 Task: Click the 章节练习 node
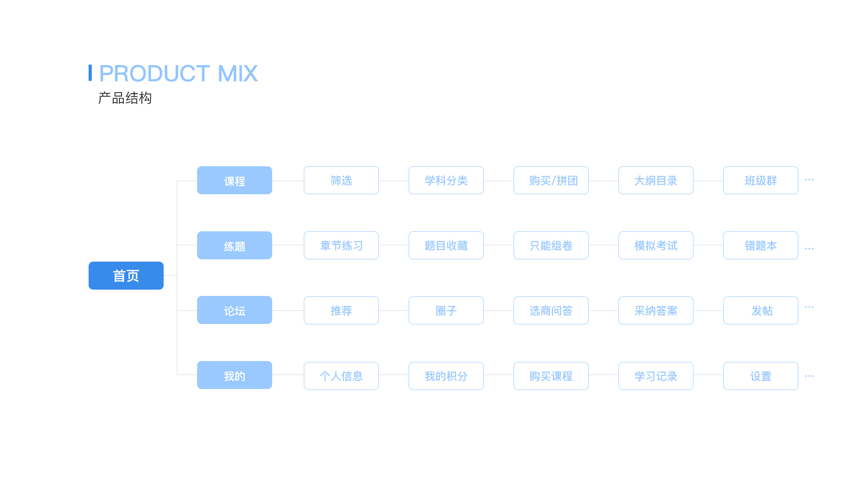pos(341,245)
